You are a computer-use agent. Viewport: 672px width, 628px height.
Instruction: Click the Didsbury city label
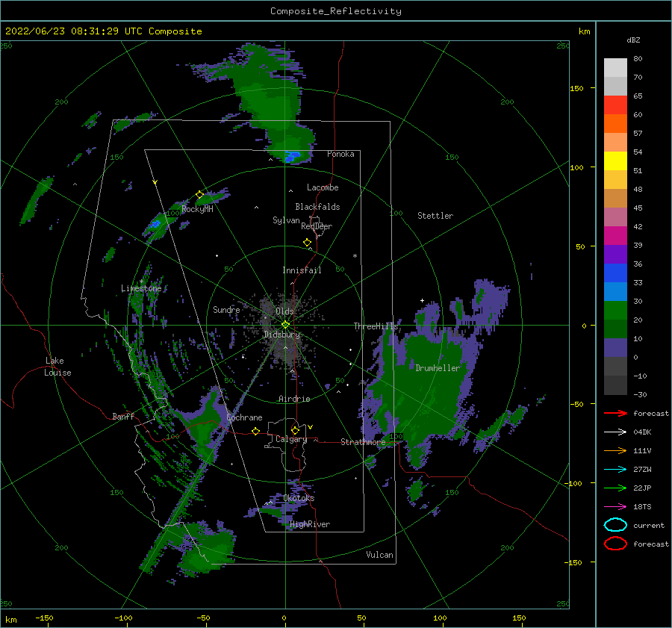point(282,335)
